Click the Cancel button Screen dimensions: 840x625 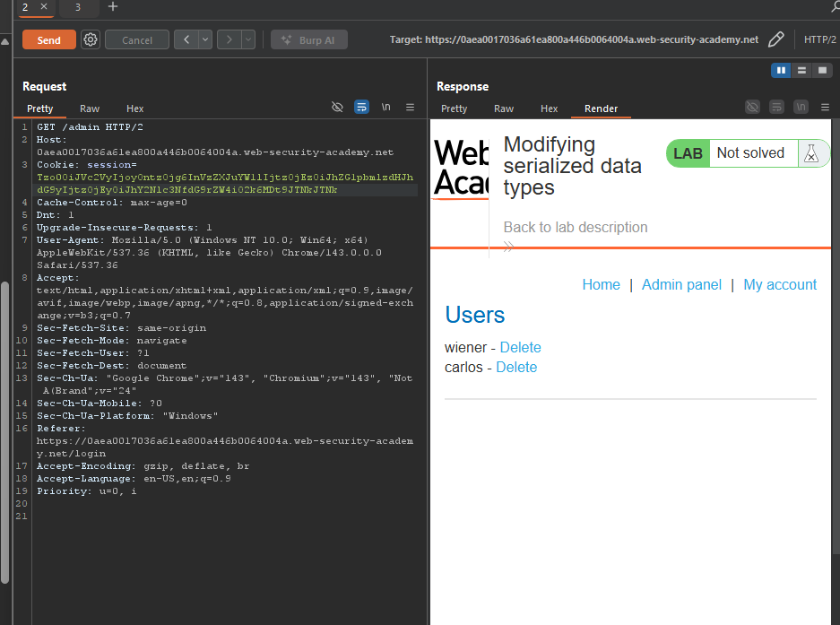pos(137,40)
